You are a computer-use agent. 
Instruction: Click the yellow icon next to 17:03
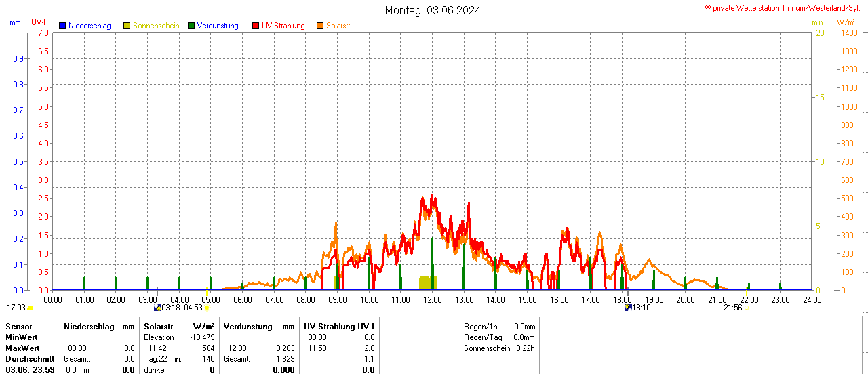tap(30, 308)
